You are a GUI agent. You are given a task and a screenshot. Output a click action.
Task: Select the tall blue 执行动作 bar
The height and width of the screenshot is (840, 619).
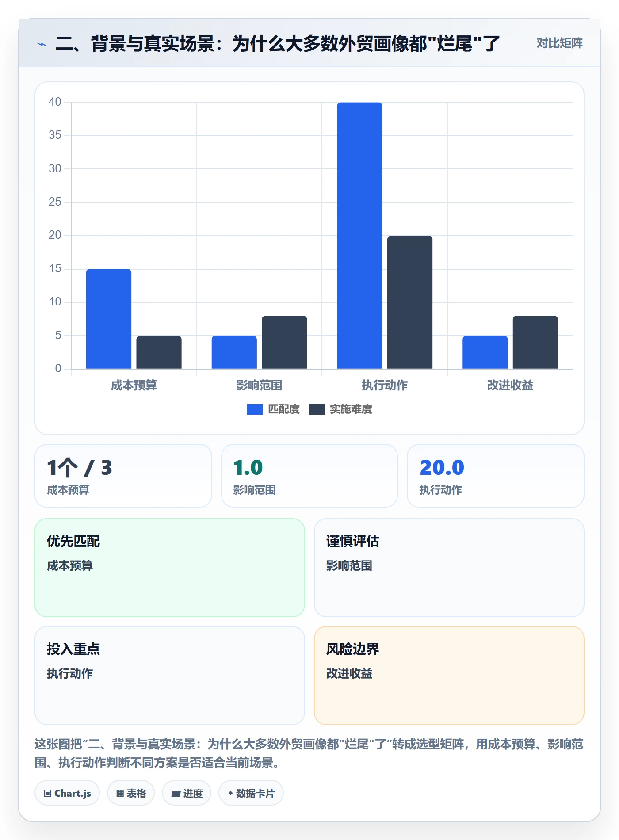tap(359, 236)
